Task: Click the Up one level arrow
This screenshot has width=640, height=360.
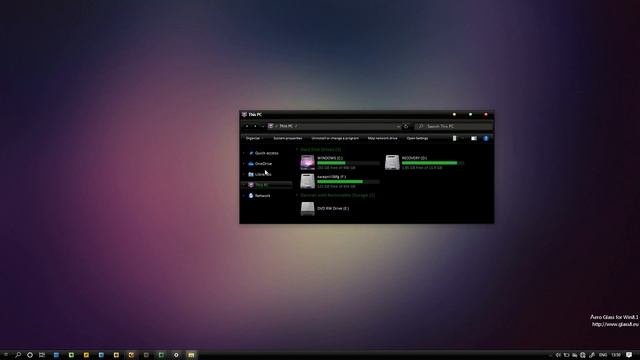Action: tap(263, 126)
